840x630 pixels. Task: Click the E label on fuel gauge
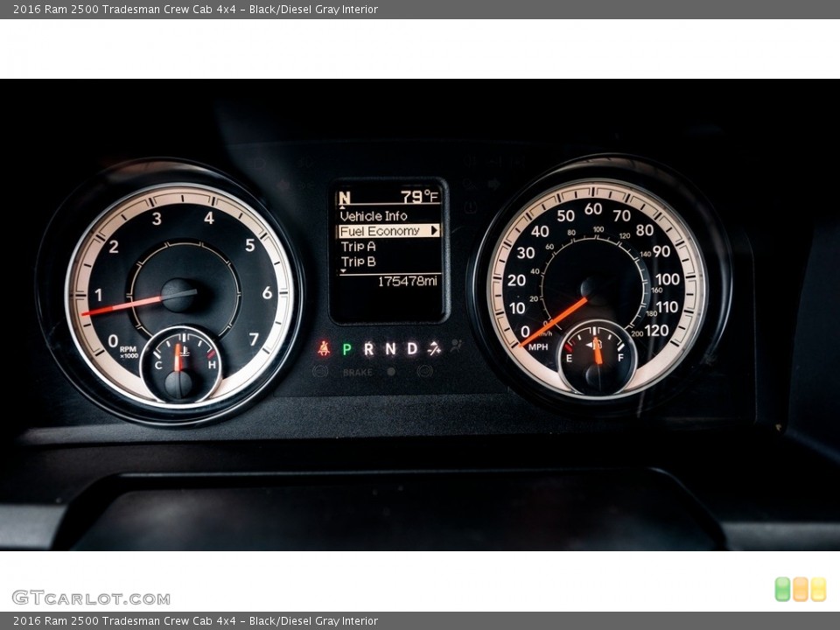(x=569, y=359)
